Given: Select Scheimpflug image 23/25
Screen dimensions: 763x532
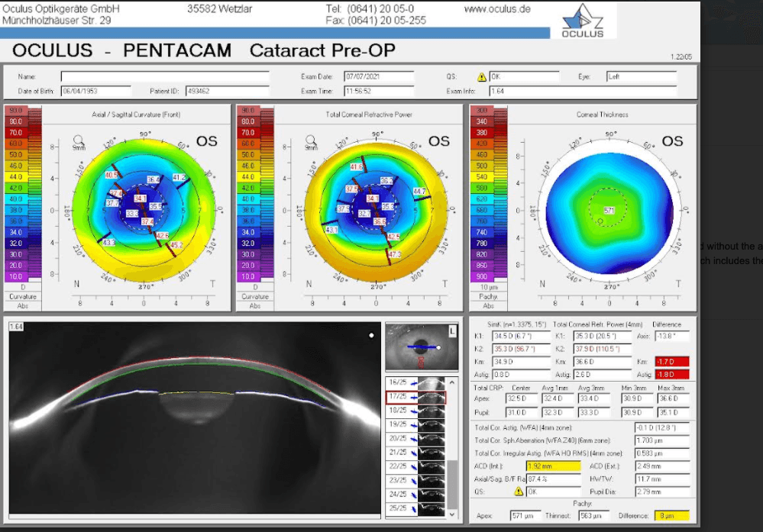Looking at the screenshot, I should [x=415, y=480].
